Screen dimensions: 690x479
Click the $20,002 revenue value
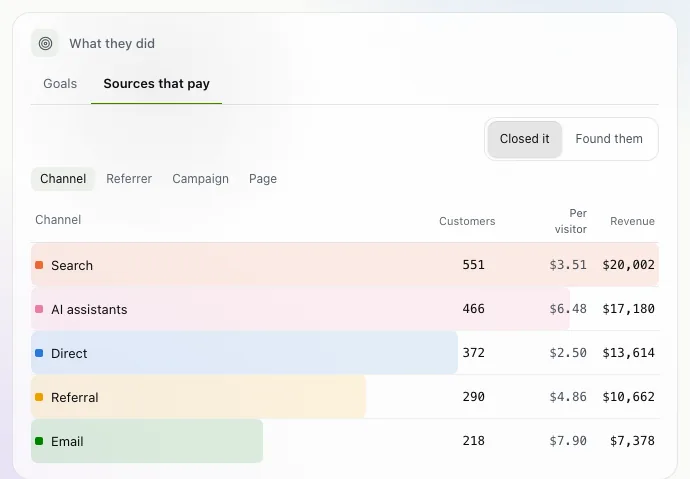point(628,265)
